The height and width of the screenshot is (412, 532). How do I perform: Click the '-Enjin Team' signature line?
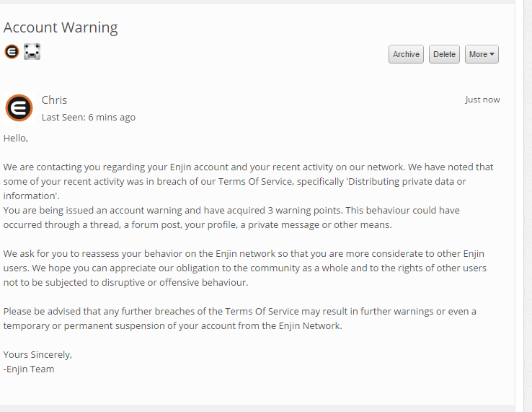pyautogui.click(x=29, y=369)
